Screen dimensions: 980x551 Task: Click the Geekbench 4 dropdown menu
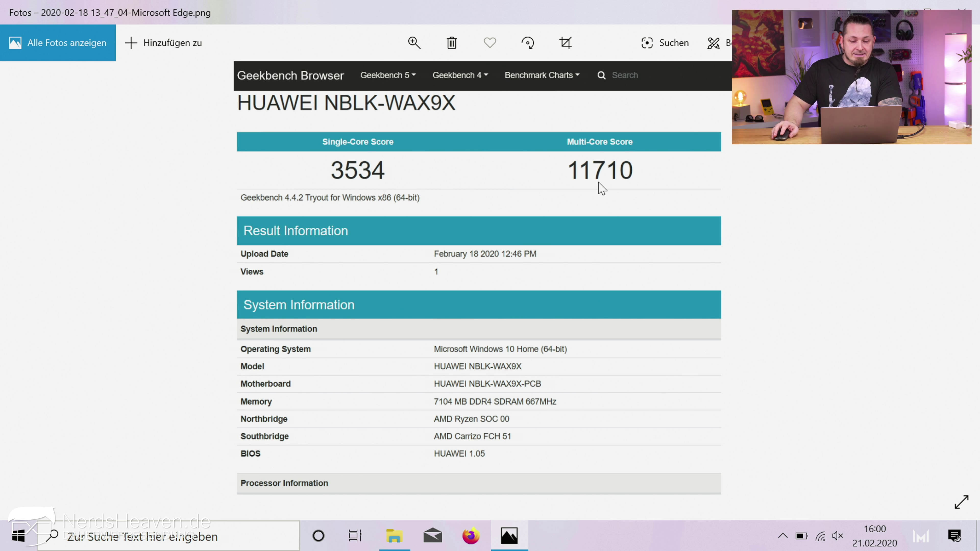460,75
